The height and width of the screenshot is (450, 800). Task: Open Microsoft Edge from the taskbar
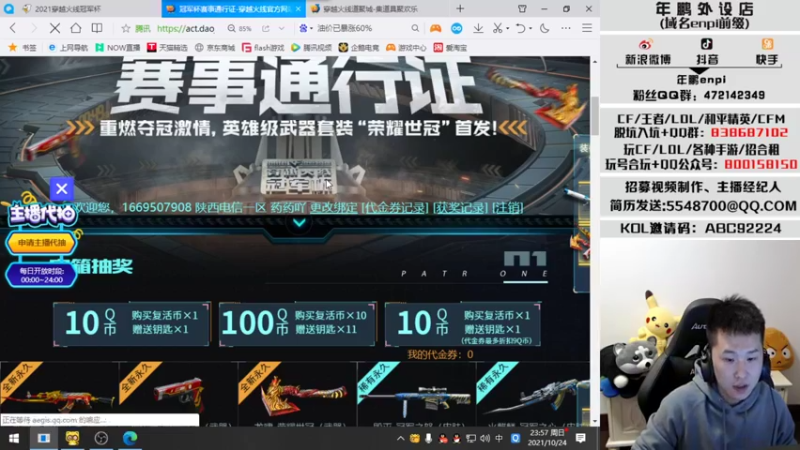click(130, 438)
